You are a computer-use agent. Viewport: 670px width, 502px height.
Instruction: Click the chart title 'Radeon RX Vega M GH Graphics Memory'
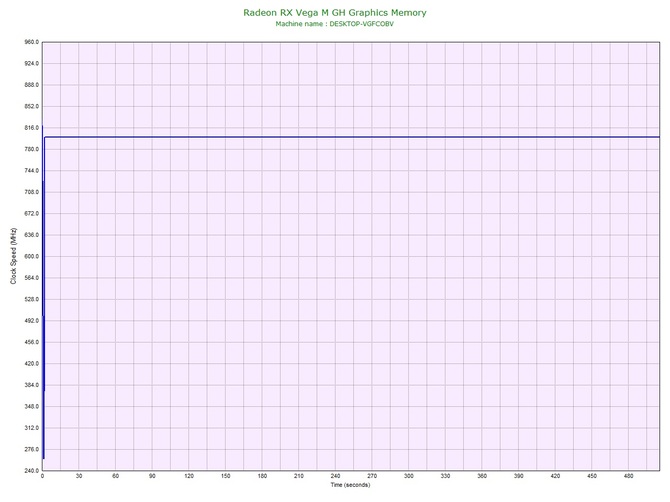click(335, 12)
